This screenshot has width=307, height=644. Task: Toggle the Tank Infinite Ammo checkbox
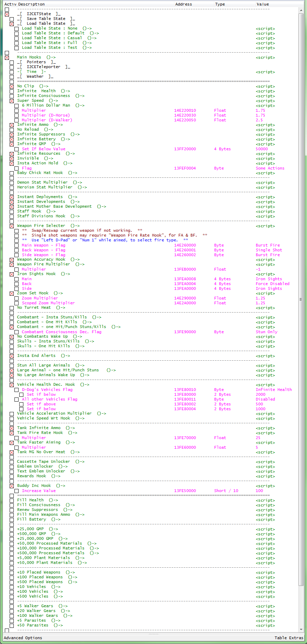(12, 428)
